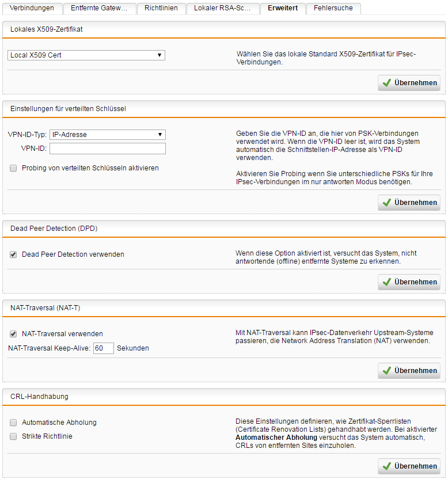Apply Dead Peer Detection settings

[409, 282]
